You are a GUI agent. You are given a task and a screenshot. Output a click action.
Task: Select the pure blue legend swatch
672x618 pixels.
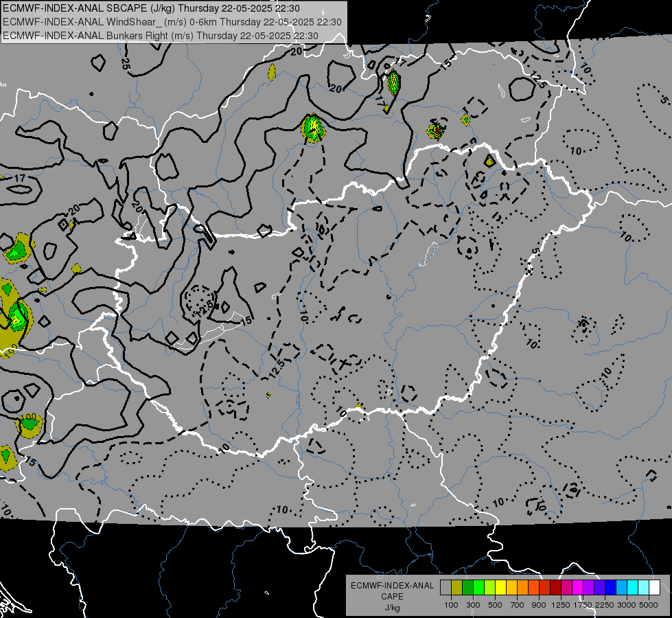coord(611,588)
